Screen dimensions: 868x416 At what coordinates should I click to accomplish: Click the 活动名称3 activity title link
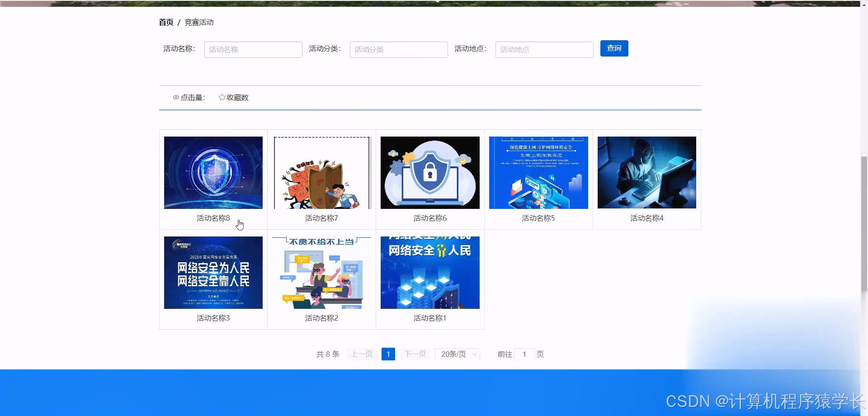(x=213, y=318)
